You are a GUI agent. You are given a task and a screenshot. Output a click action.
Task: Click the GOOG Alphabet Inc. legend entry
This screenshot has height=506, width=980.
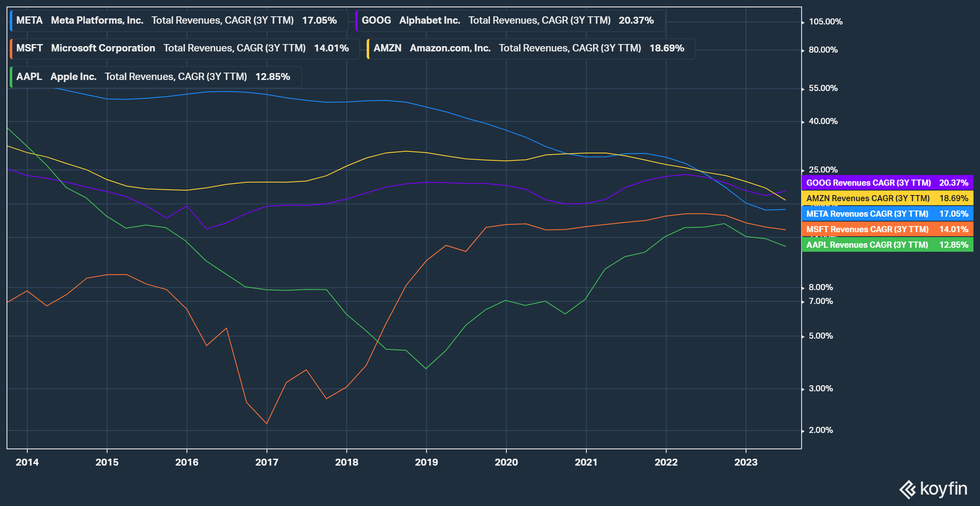[x=510, y=21]
